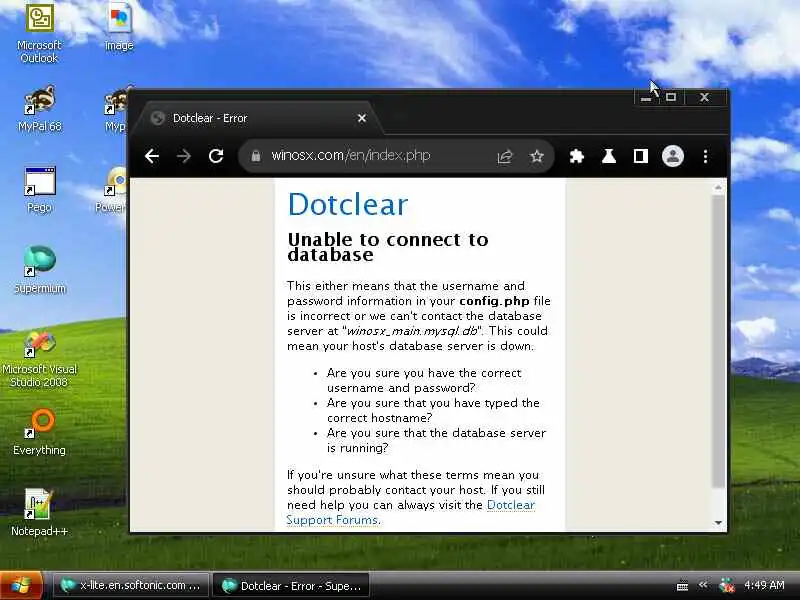800x600 pixels.
Task: Click the 'Unable to connect to database' heading
Action: [x=388, y=247]
